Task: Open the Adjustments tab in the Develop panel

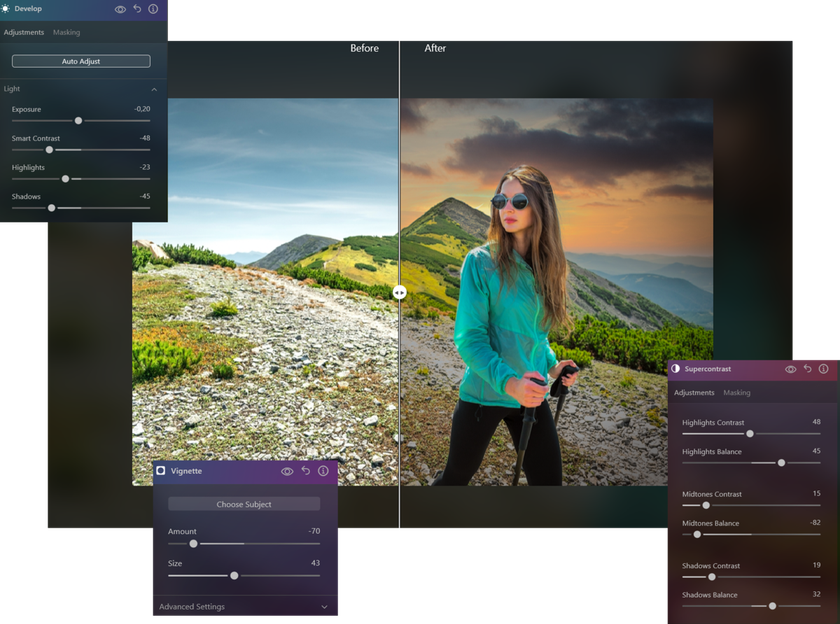Action: pos(25,32)
